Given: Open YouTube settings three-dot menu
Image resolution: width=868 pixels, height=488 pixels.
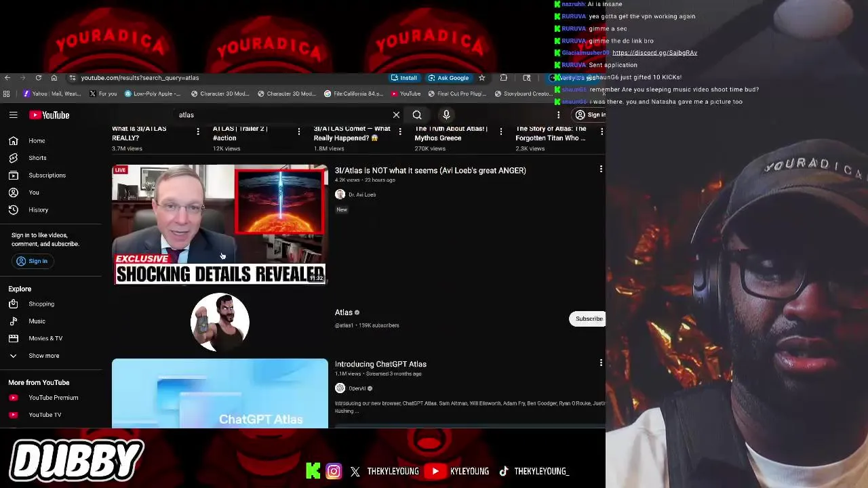Looking at the screenshot, I should (559, 115).
